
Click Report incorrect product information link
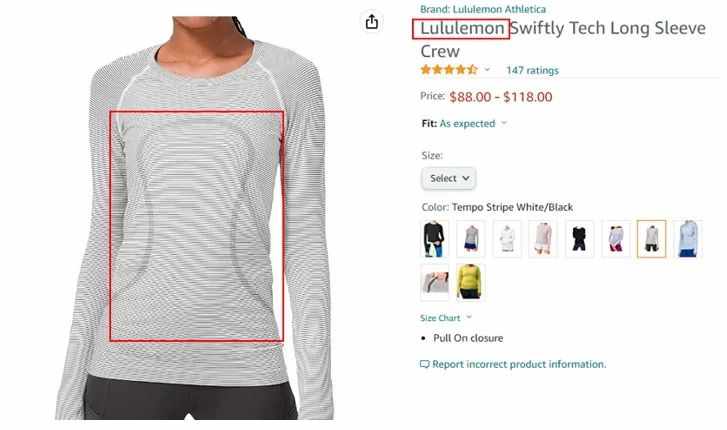click(x=519, y=364)
